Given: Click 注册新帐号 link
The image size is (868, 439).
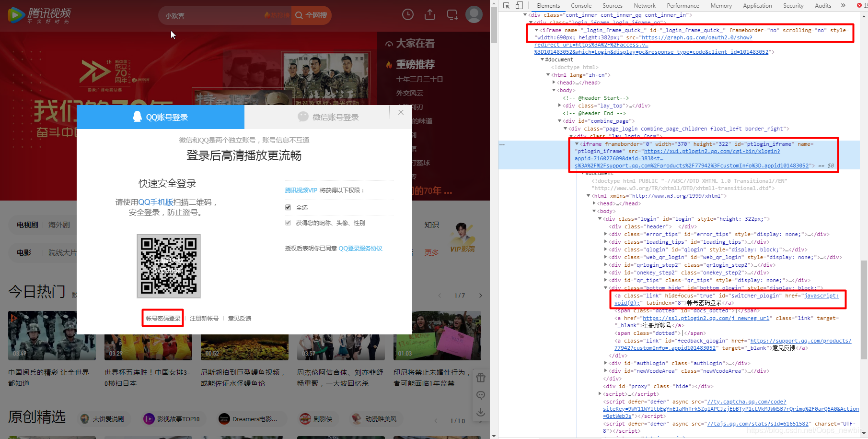Looking at the screenshot, I should 204,318.
